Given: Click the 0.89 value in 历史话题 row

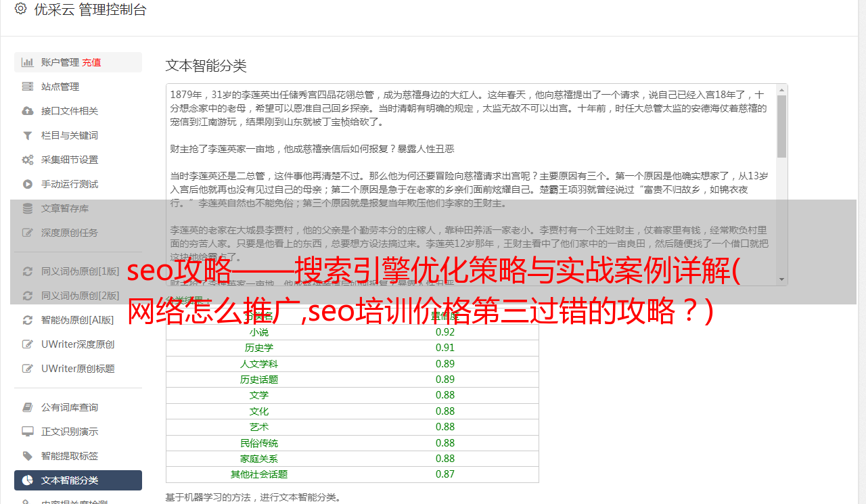Looking at the screenshot, I should pyautogui.click(x=445, y=380).
